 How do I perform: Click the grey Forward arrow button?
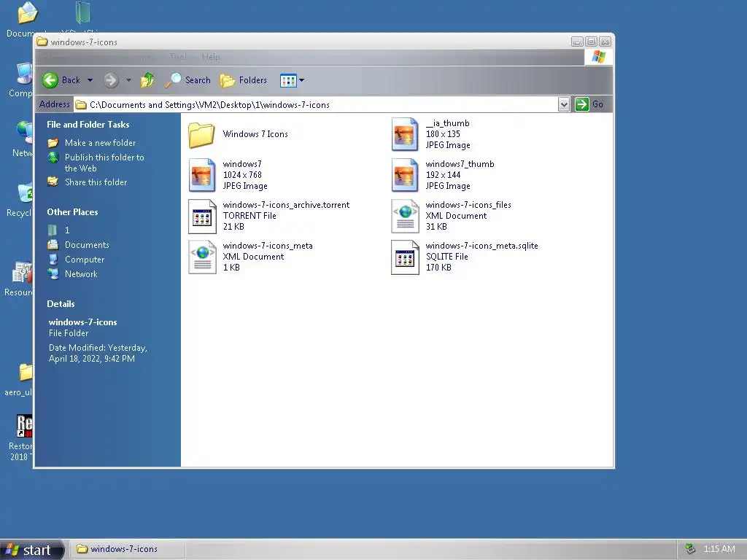[x=111, y=80]
